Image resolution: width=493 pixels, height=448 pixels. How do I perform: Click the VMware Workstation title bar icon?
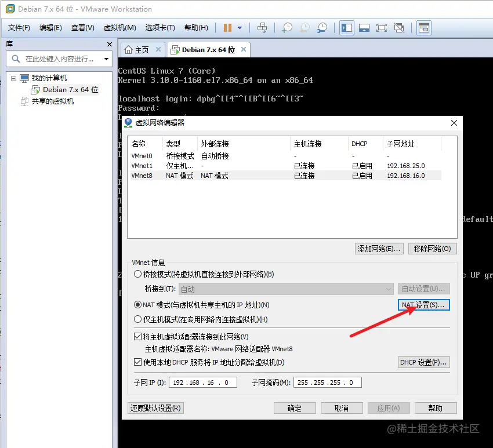pos(10,9)
